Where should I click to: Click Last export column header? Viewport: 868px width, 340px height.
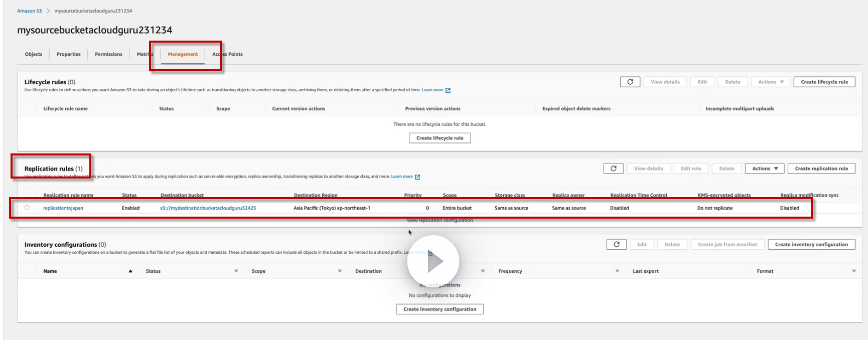pos(646,271)
